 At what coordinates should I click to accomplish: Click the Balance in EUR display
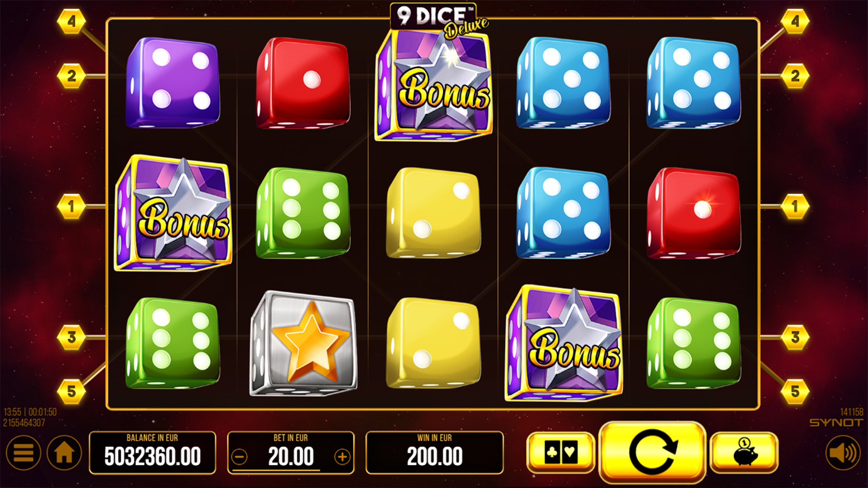(152, 453)
